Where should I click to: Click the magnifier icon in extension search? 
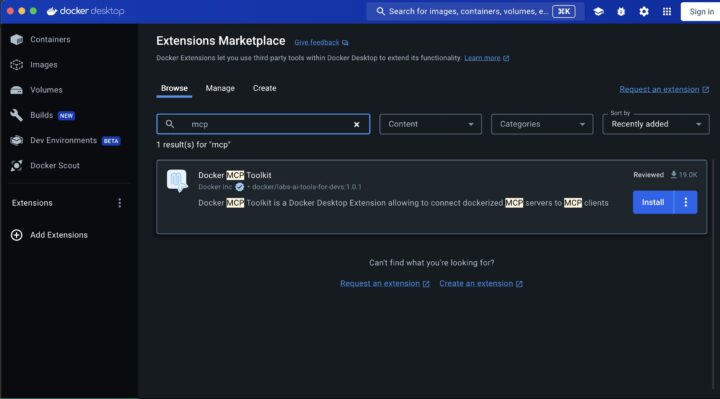click(170, 124)
